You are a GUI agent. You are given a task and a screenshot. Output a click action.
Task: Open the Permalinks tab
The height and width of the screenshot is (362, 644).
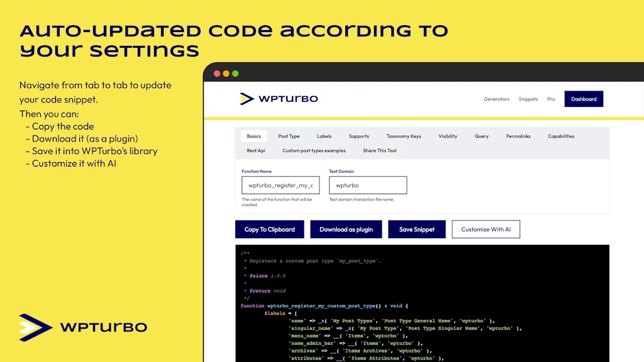point(518,136)
